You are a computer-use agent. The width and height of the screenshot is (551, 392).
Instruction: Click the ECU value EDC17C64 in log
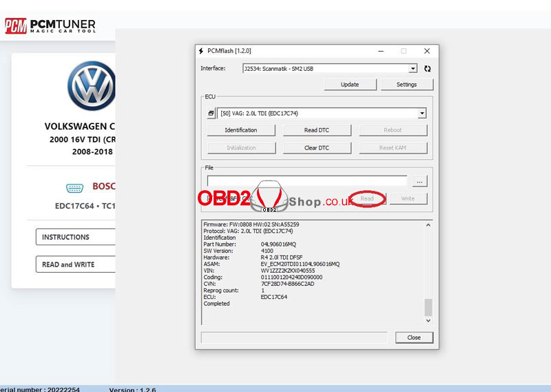[x=274, y=297]
